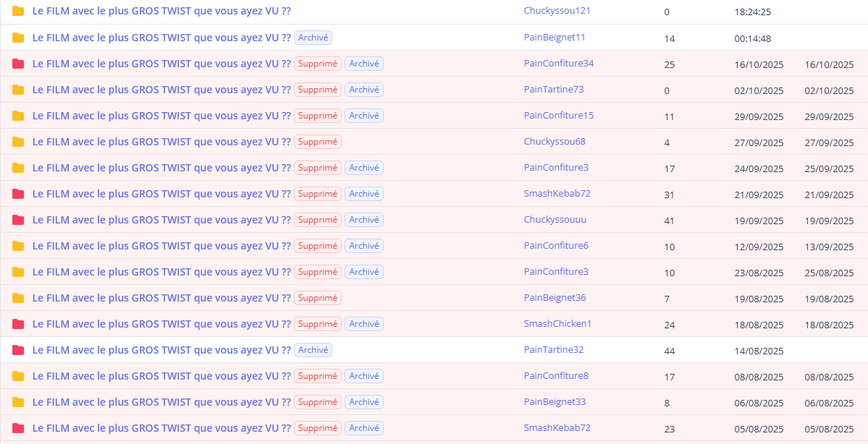Select the yellow folder icon in PainBeignet36's row
This screenshot has width=868, height=444.
(x=18, y=298)
